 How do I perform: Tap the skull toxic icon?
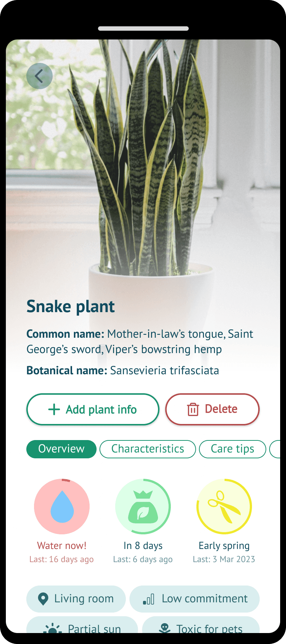165,628
